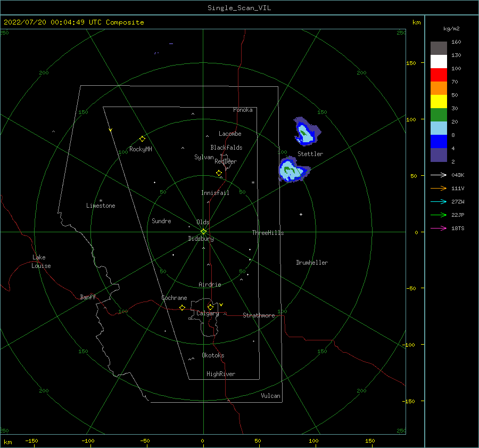Click the cyan 27ZW arrow legend icon
479x448 pixels.
[x=439, y=201]
